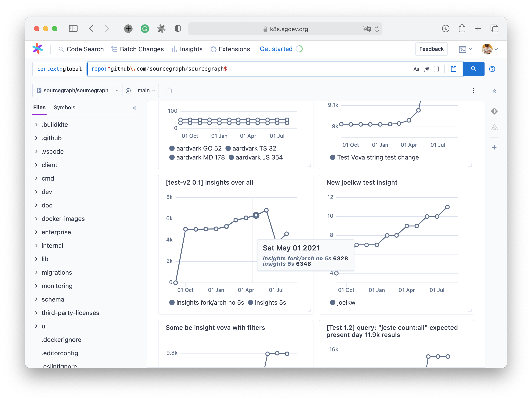Open repository three-dot menu
This screenshot has height=401, width=532.
pos(473,91)
